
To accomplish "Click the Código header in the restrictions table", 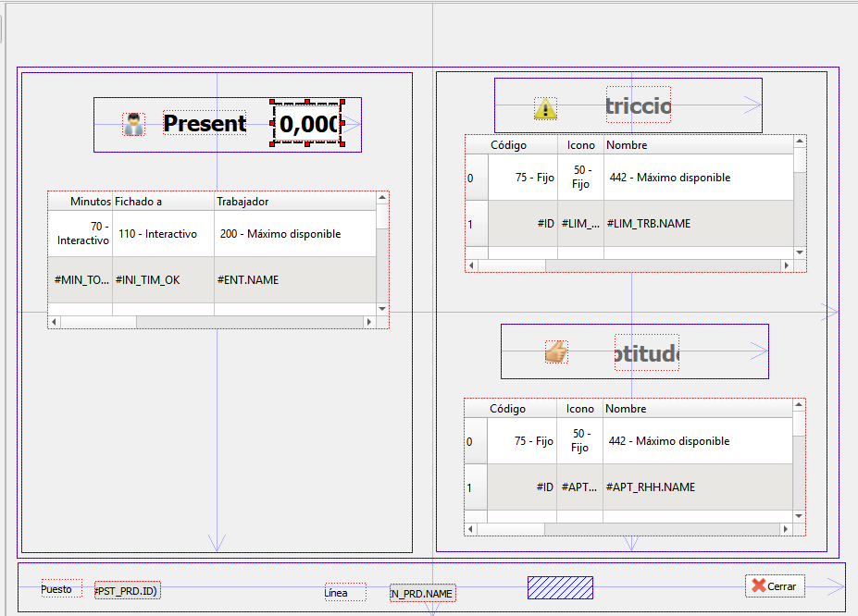I will (x=523, y=145).
